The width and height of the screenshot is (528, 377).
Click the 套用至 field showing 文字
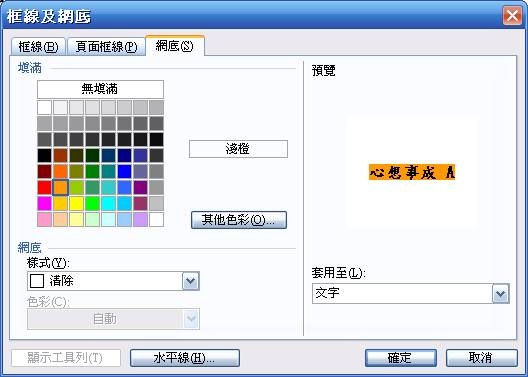pyautogui.click(x=410, y=294)
